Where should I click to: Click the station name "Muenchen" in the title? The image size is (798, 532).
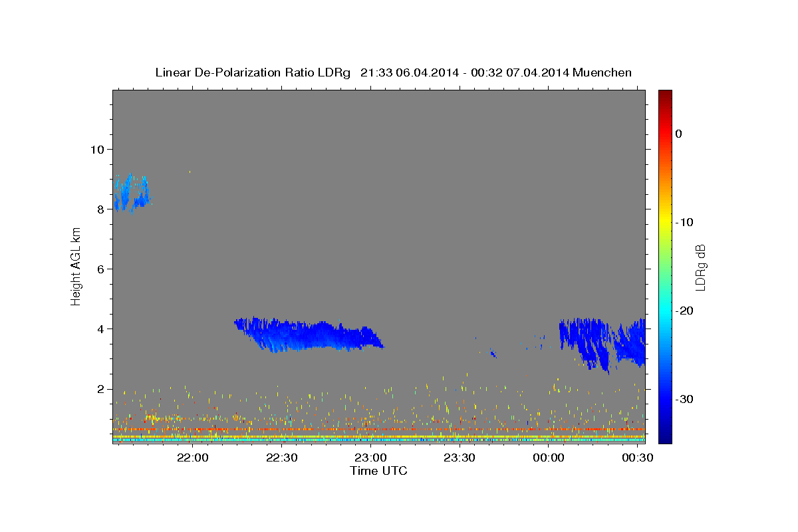point(602,72)
